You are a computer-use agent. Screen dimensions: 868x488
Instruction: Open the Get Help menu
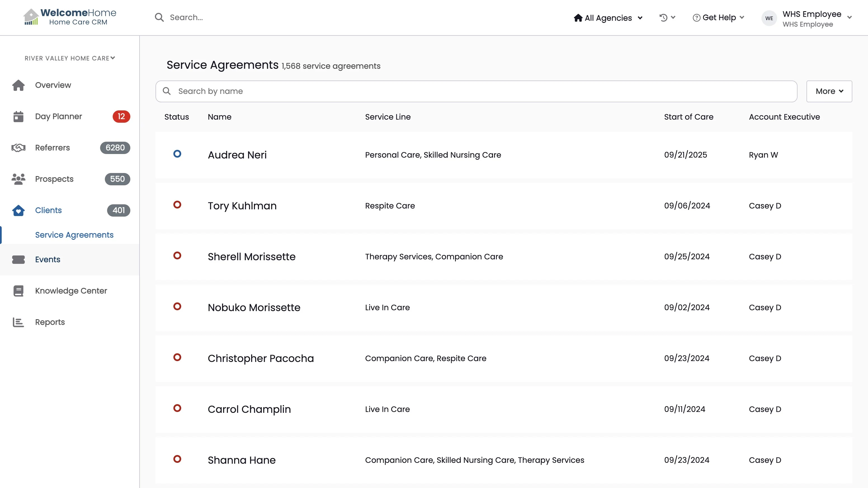pyautogui.click(x=718, y=18)
